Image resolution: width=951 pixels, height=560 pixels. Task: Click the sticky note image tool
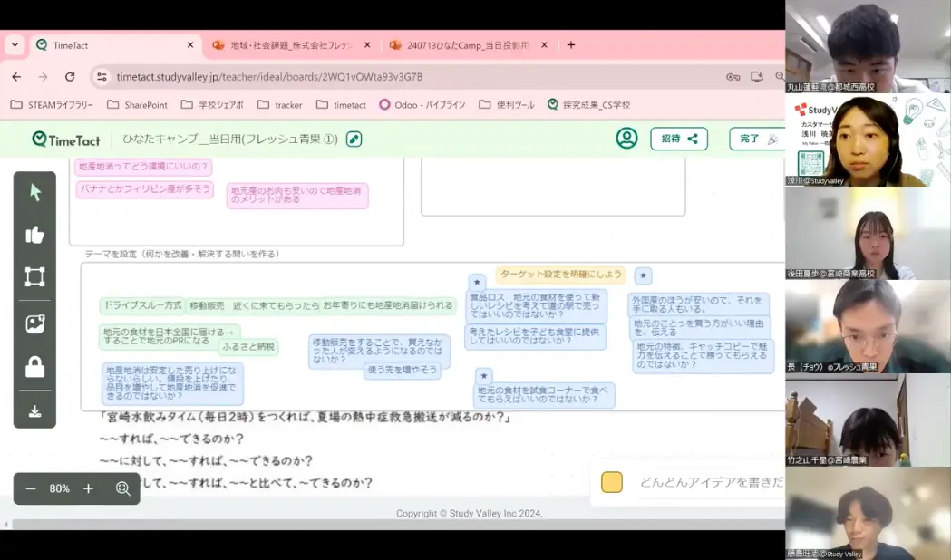[35, 323]
